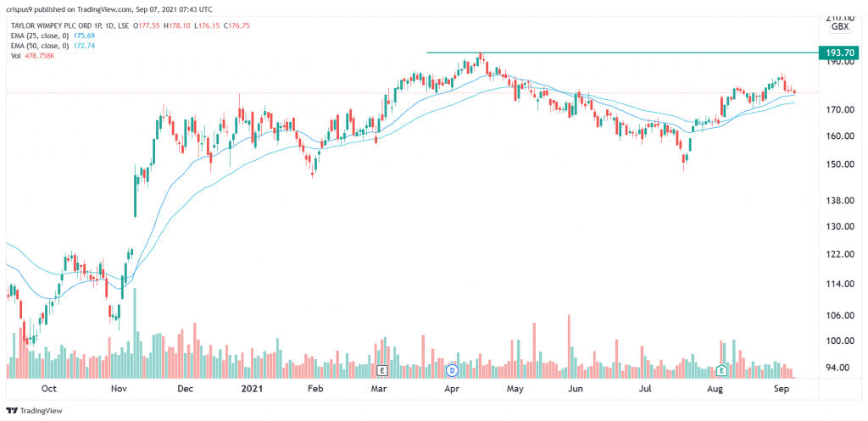Click the earnings 'E' marker near August

[x=721, y=369]
